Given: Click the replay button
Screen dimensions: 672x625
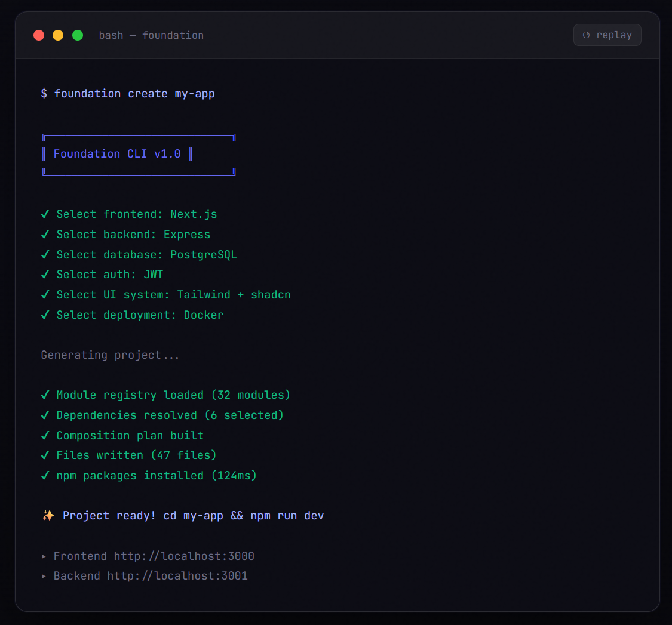Looking at the screenshot, I should 607,35.
